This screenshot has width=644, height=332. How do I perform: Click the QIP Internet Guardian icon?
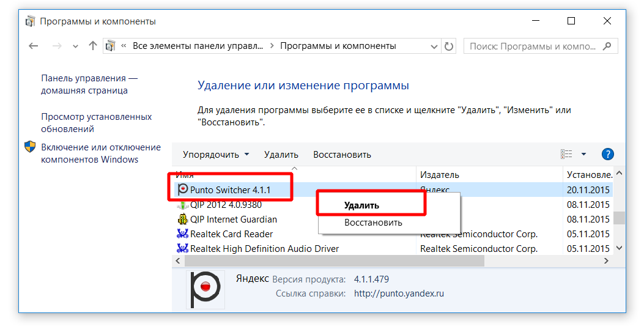[182, 219]
